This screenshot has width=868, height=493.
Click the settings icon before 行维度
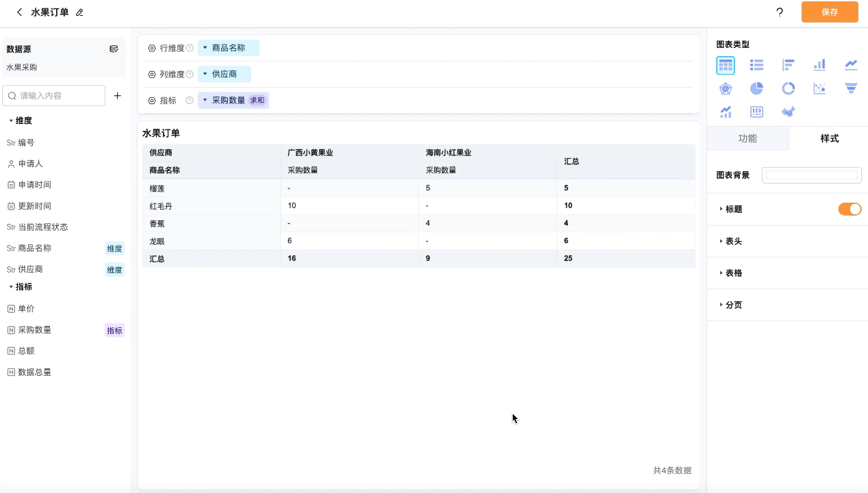152,48
